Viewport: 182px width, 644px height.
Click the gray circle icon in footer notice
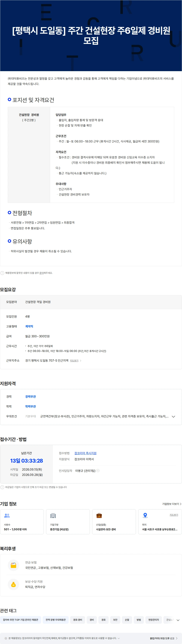[6, 638]
